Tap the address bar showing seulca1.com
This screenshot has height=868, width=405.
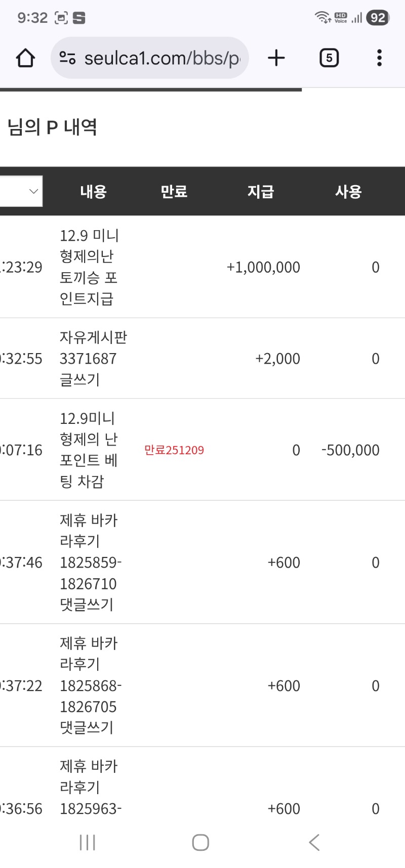pos(152,58)
